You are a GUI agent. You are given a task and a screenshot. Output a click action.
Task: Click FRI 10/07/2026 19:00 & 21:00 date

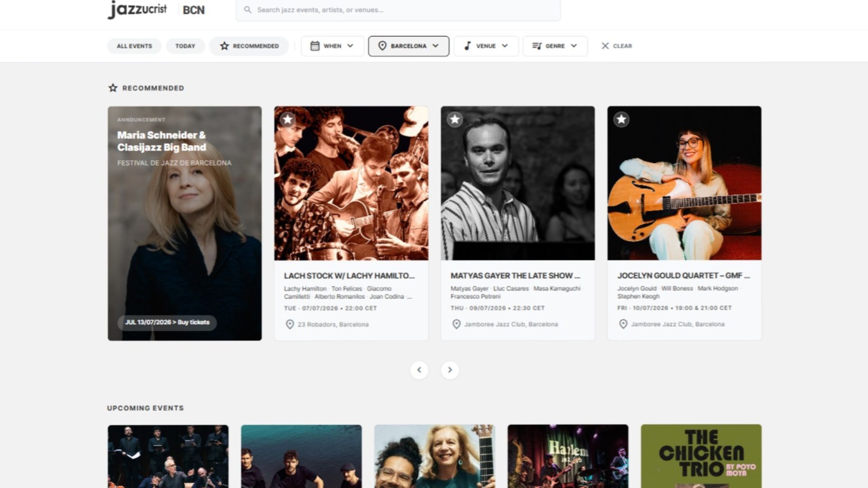tap(675, 308)
